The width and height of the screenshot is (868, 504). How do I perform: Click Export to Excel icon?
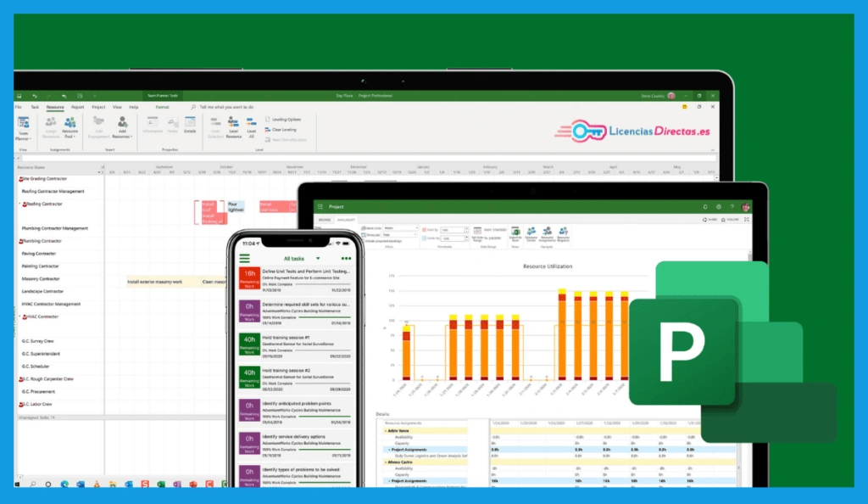(x=516, y=231)
